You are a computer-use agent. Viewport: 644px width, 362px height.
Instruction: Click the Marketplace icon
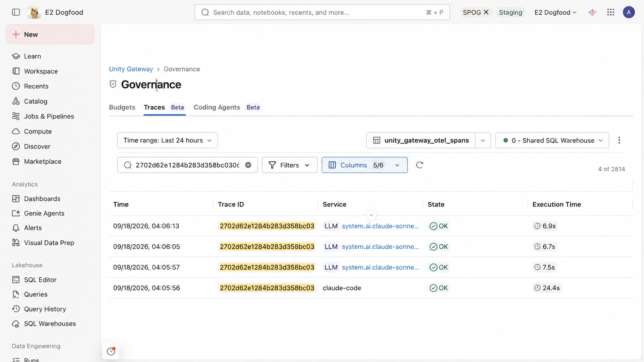click(x=16, y=162)
